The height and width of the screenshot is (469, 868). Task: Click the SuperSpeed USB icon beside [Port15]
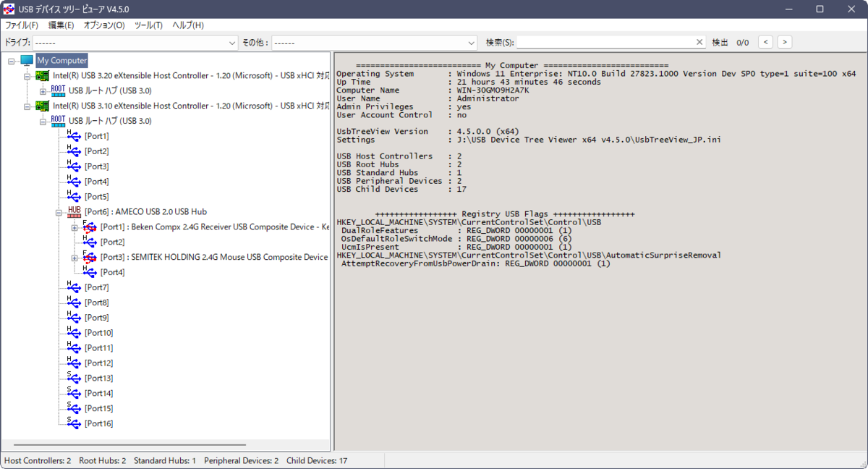(74, 408)
